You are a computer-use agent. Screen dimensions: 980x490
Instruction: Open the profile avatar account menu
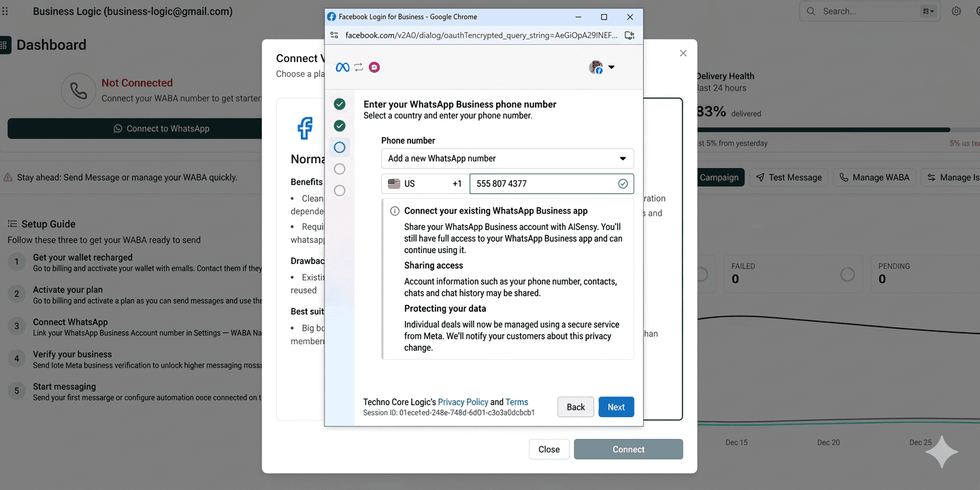point(602,67)
